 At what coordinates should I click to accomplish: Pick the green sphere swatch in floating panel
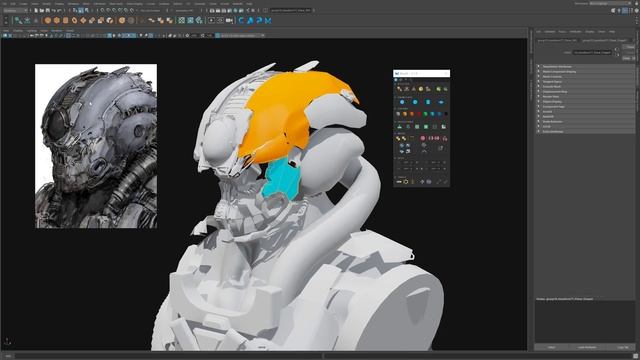pyautogui.click(x=425, y=114)
